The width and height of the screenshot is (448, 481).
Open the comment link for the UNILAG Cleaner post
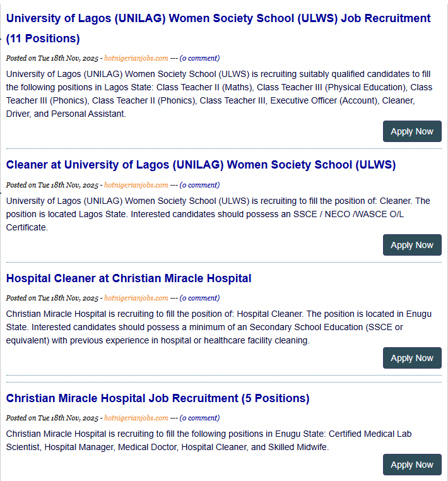tap(199, 185)
